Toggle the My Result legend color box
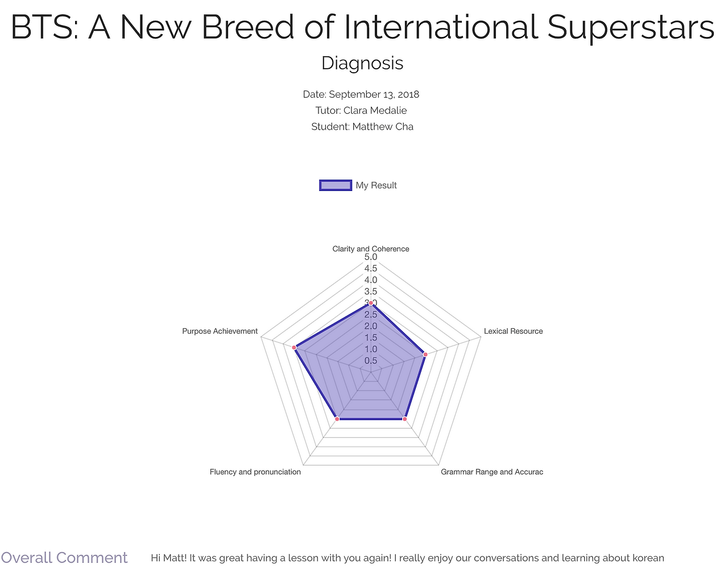The width and height of the screenshot is (728, 569). coord(336,185)
